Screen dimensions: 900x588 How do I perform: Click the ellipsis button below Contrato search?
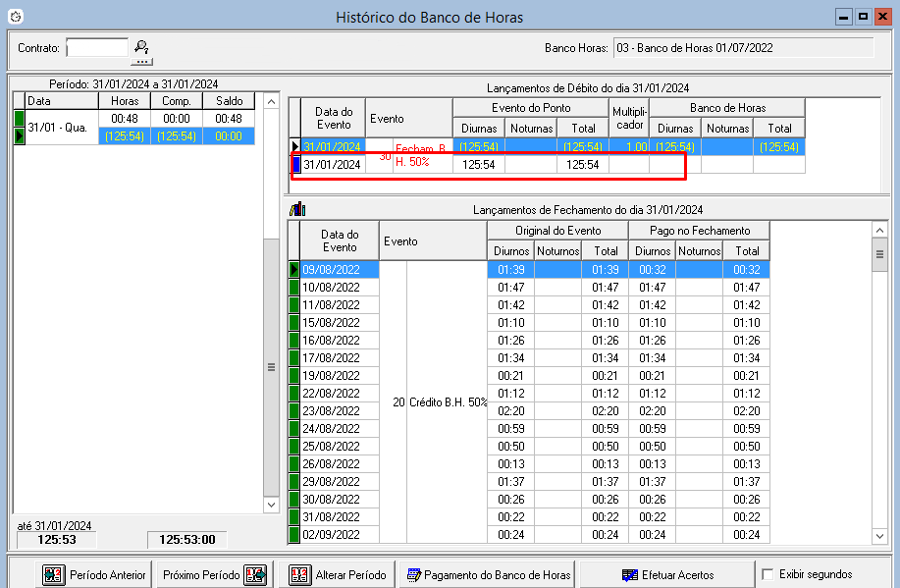click(x=141, y=60)
